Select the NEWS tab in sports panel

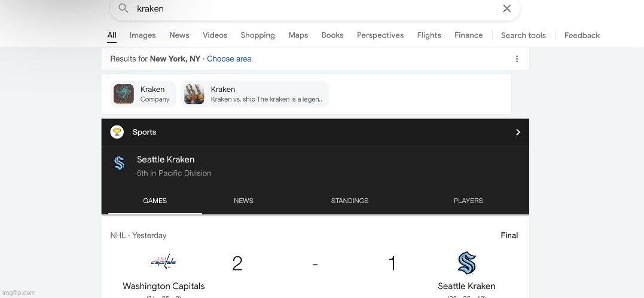click(243, 201)
